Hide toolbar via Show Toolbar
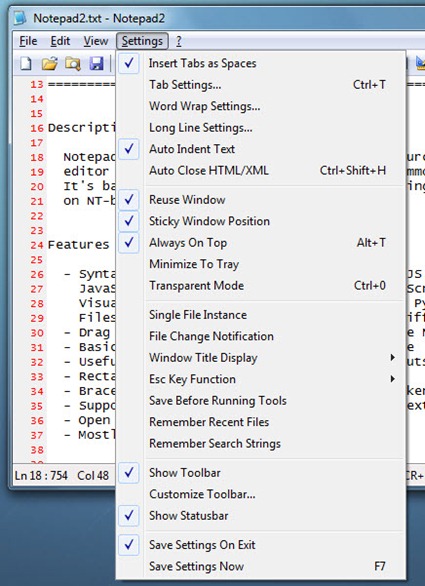Viewport: 425px width, 586px height. 261,473
